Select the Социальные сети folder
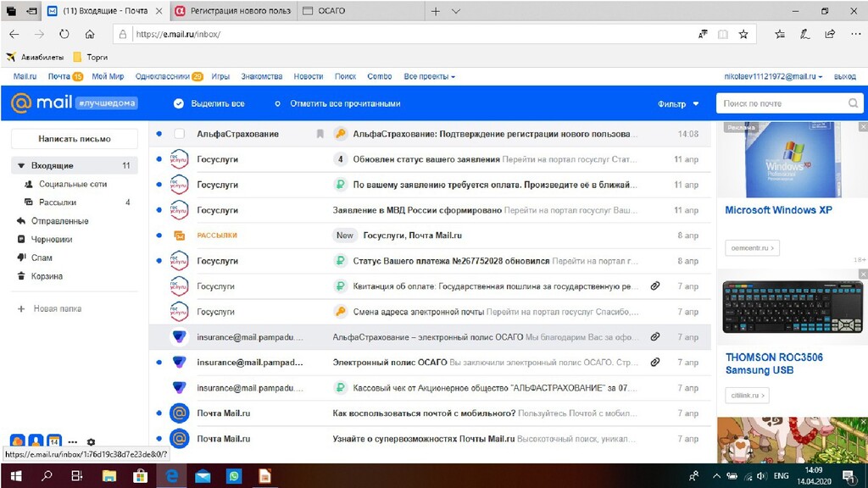 pos(73,184)
